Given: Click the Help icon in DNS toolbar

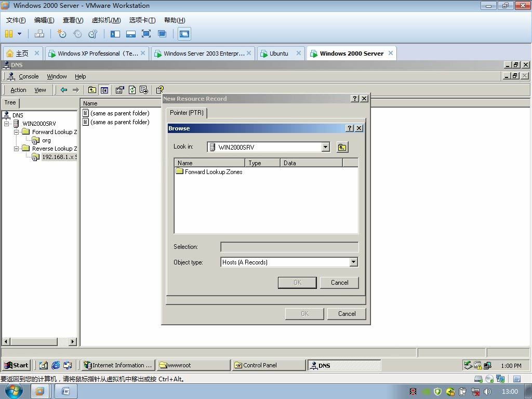Looking at the screenshot, I should coord(160,90).
